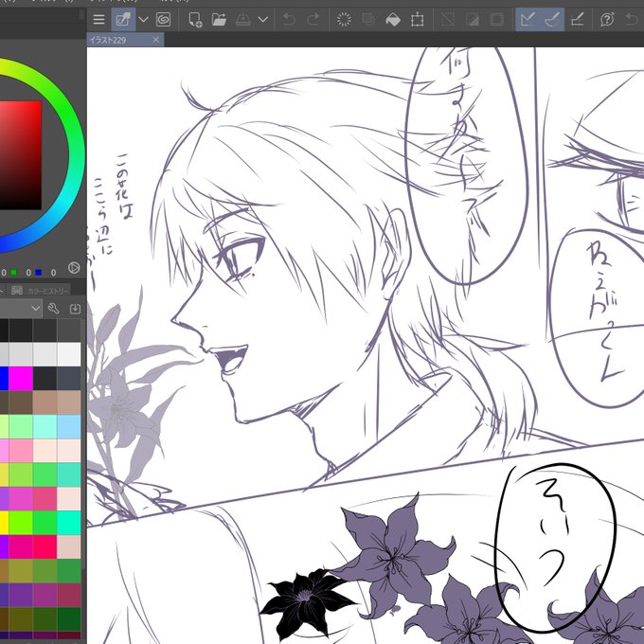Toggle Show Border of Selected Area icon

(x=496, y=19)
